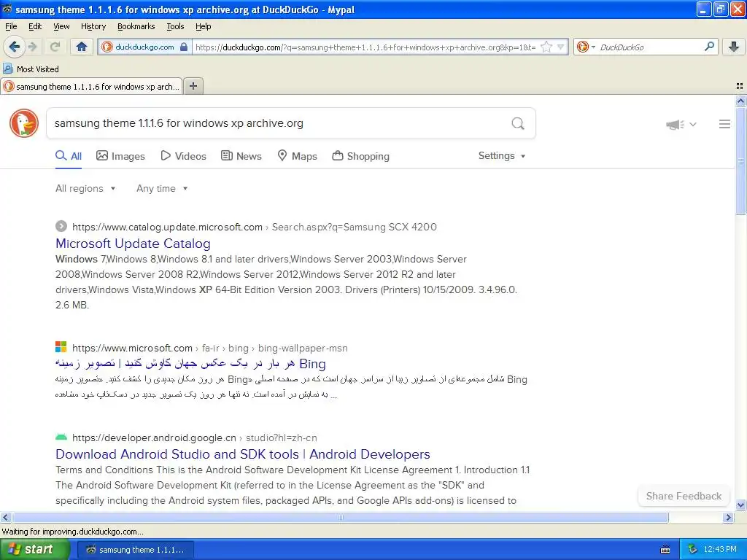Viewport: 747px width, 560px height.
Task: Switch to the Images tab
Action: [x=120, y=156]
